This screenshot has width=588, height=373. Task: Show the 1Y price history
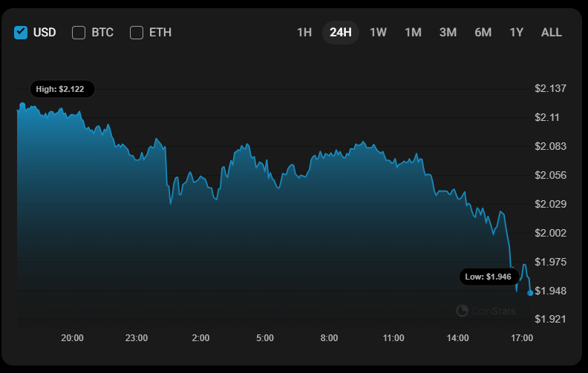(517, 32)
